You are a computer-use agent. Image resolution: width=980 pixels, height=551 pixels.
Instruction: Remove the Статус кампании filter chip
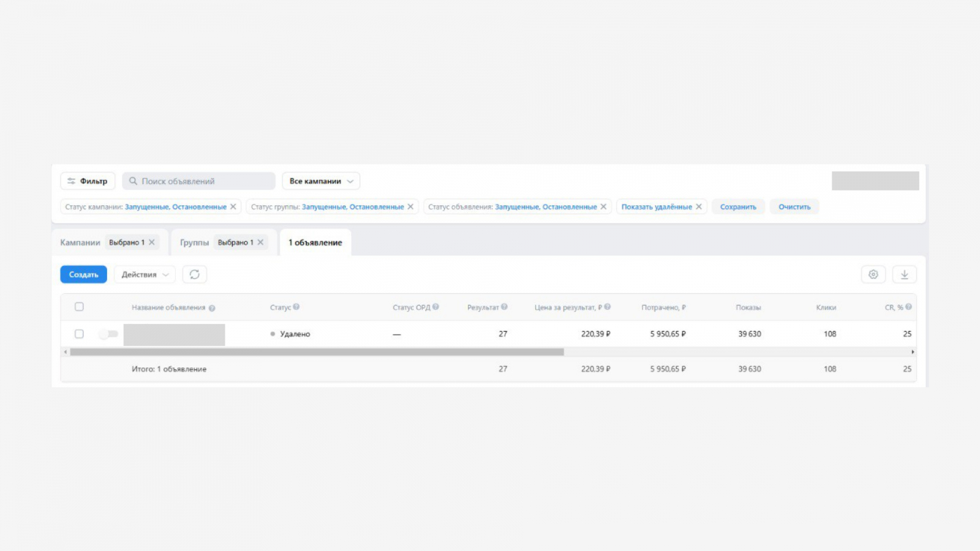(233, 207)
